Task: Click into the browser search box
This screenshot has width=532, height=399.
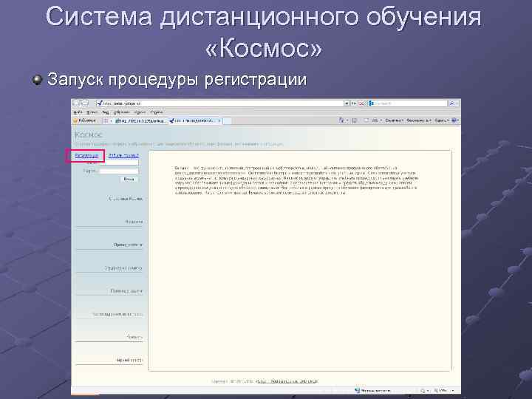Action: (x=408, y=103)
